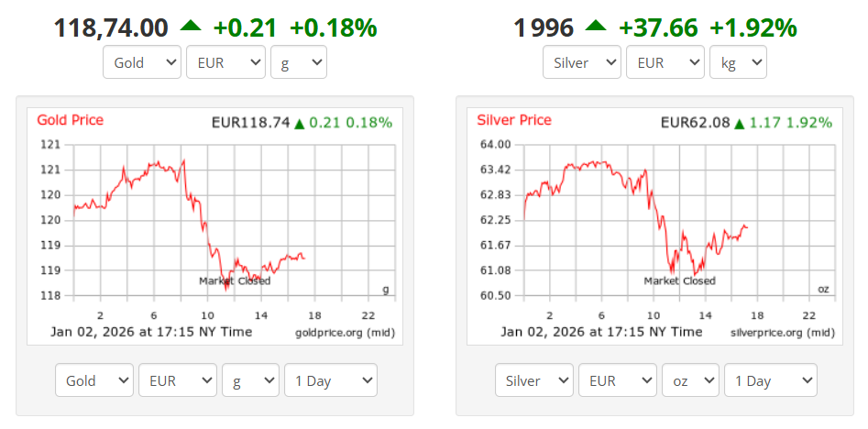Open the gold chart metal selector

click(94, 380)
